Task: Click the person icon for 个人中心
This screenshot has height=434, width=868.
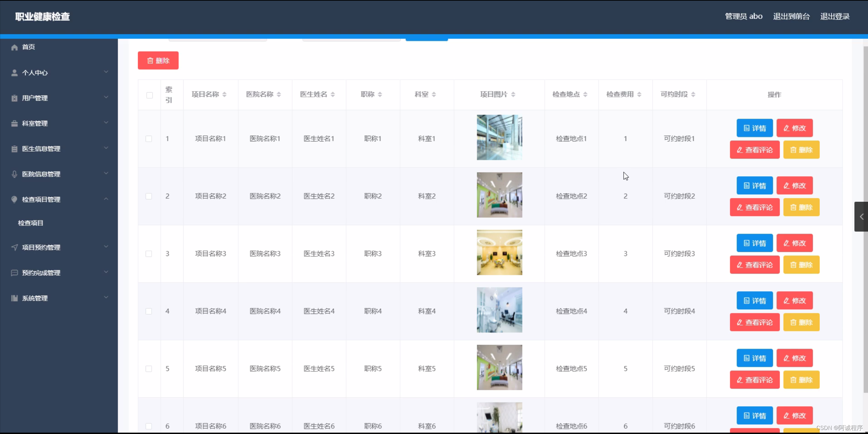Action: pyautogui.click(x=14, y=73)
